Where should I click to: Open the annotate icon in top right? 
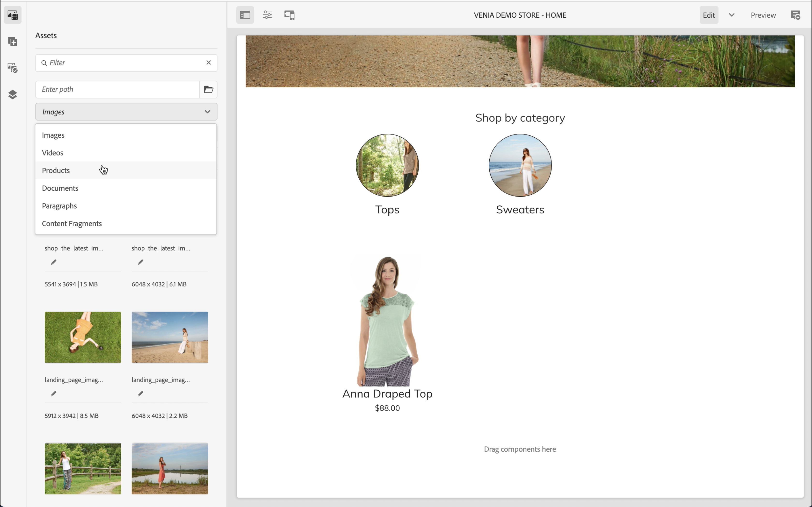click(x=796, y=15)
